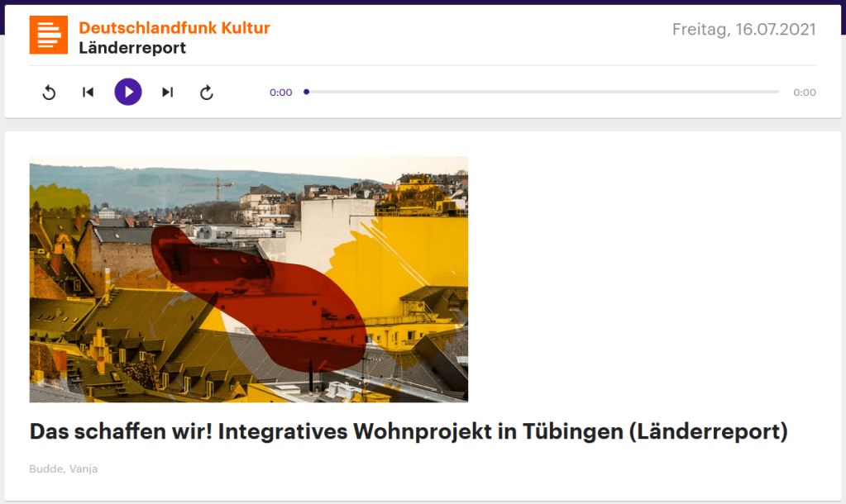This screenshot has width=846, height=504.
Task: Click the orange Deutschlandfunk Kultur logo
Action: pos(49,35)
